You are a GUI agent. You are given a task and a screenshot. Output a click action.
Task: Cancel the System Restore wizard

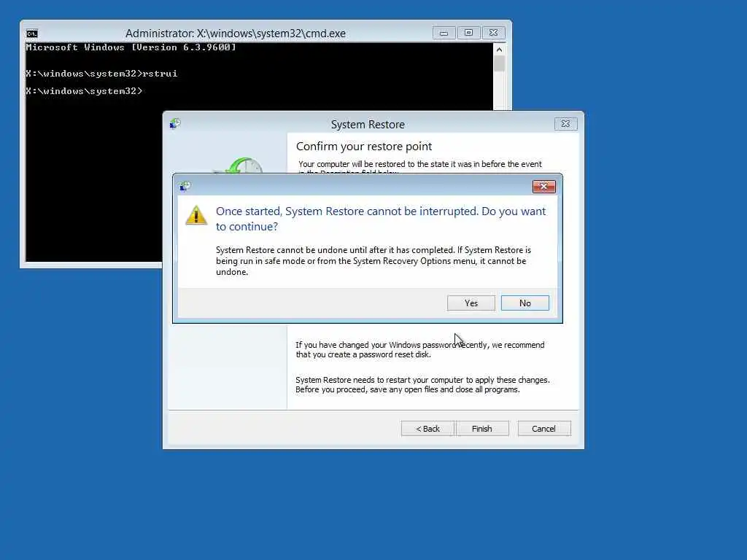click(543, 429)
